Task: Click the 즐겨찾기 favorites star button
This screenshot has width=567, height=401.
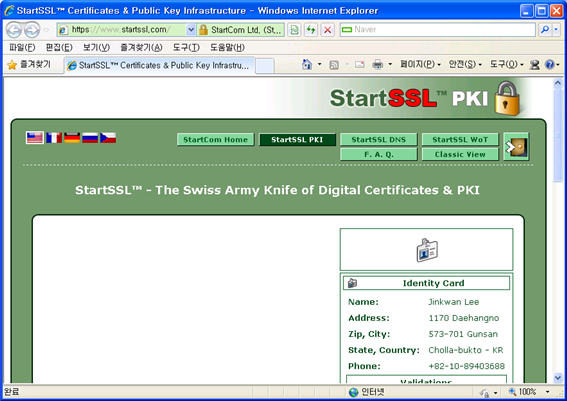Action: pos(29,65)
